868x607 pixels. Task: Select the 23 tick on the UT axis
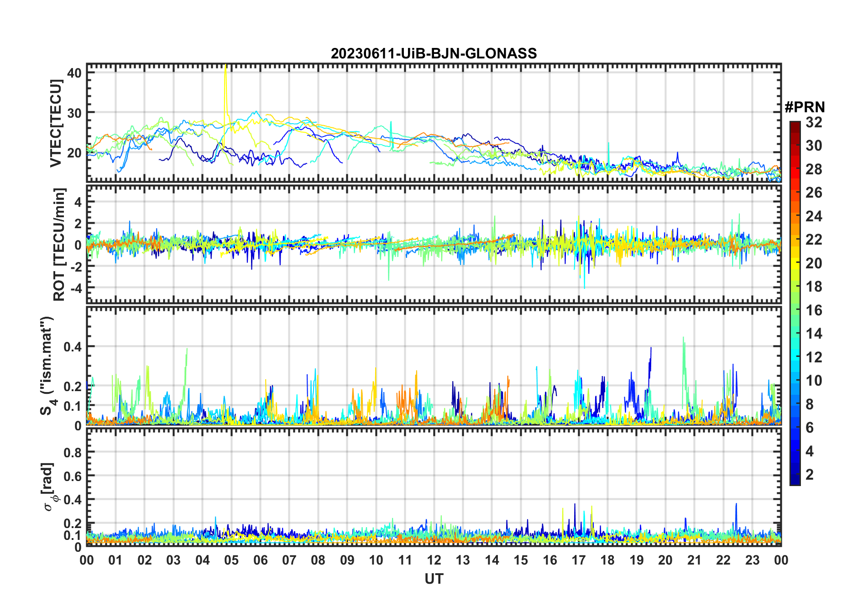(752, 560)
